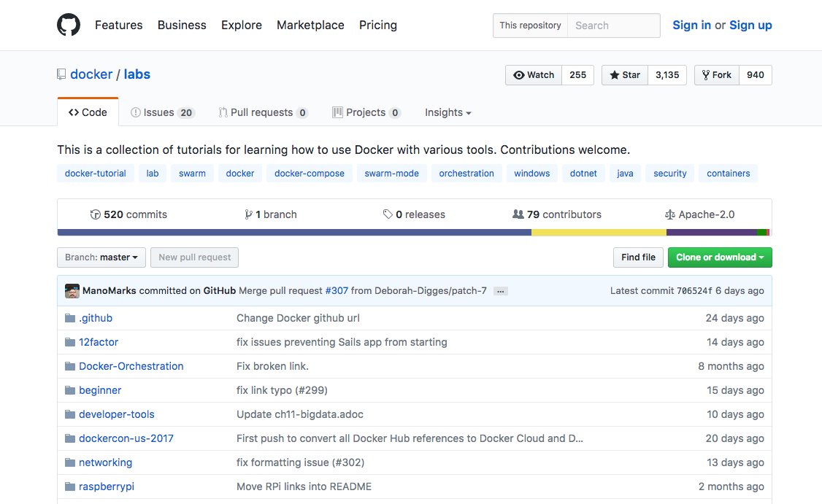Click the Watch button

point(534,75)
